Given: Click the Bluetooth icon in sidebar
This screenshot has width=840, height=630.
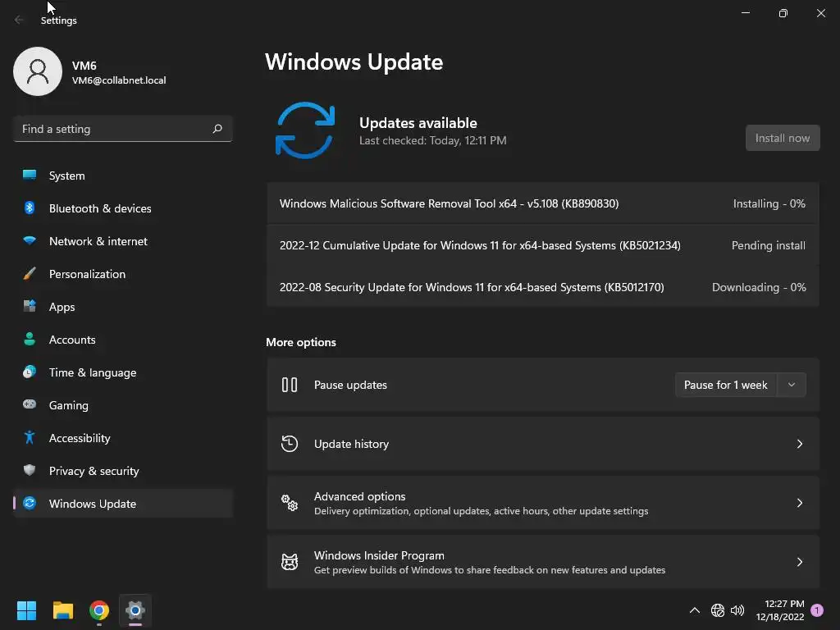Looking at the screenshot, I should (x=30, y=208).
